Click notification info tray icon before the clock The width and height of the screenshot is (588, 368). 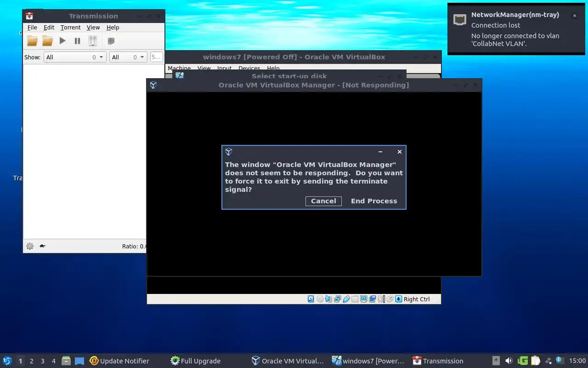(x=560, y=361)
